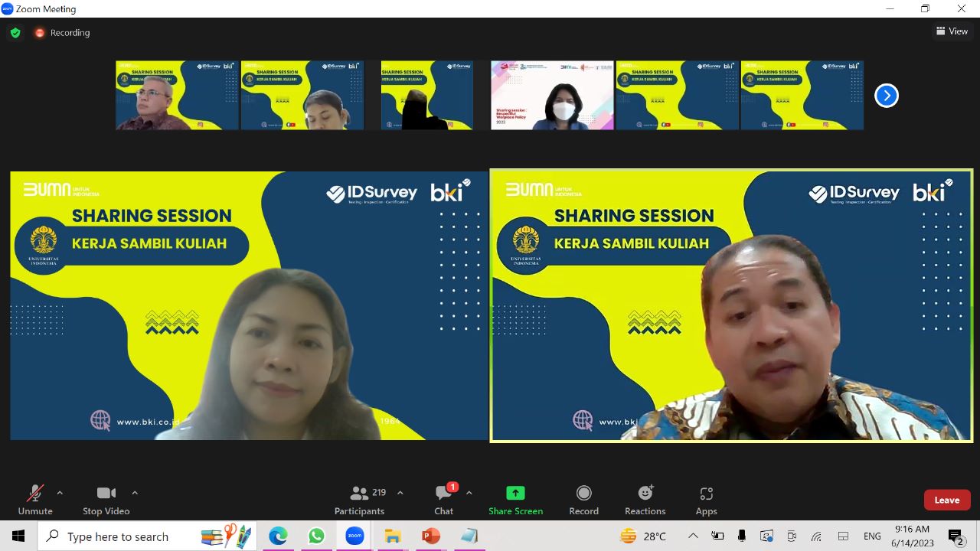
Task: Open audio options arrow beside Unmute
Action: click(x=60, y=493)
